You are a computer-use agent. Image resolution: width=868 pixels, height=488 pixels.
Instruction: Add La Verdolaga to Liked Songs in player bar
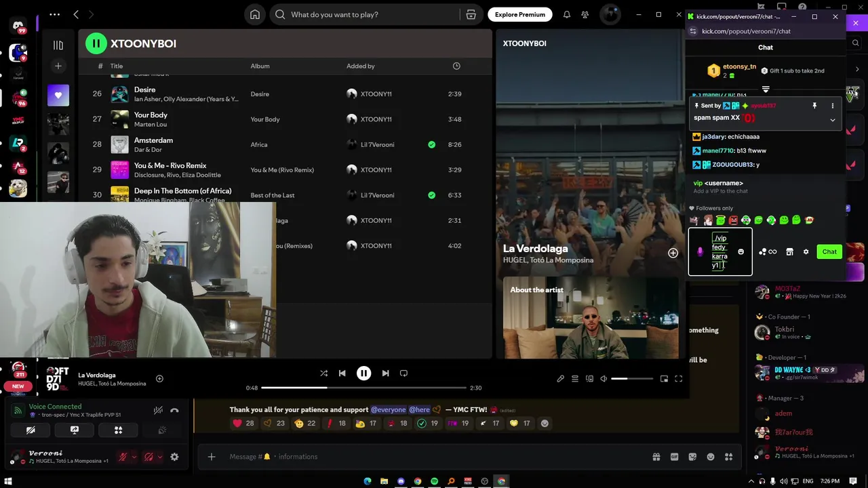[159, 379]
